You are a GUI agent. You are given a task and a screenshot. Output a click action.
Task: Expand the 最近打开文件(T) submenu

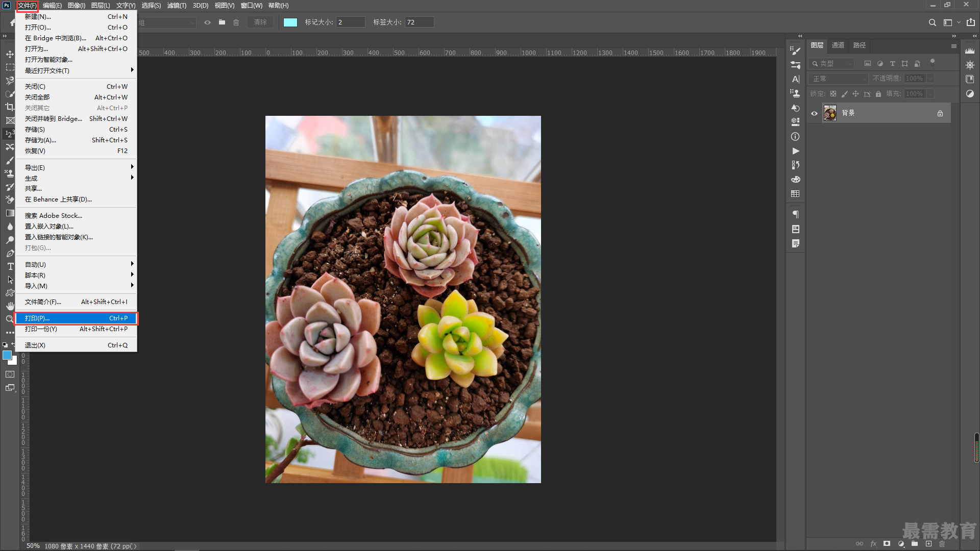coord(77,70)
